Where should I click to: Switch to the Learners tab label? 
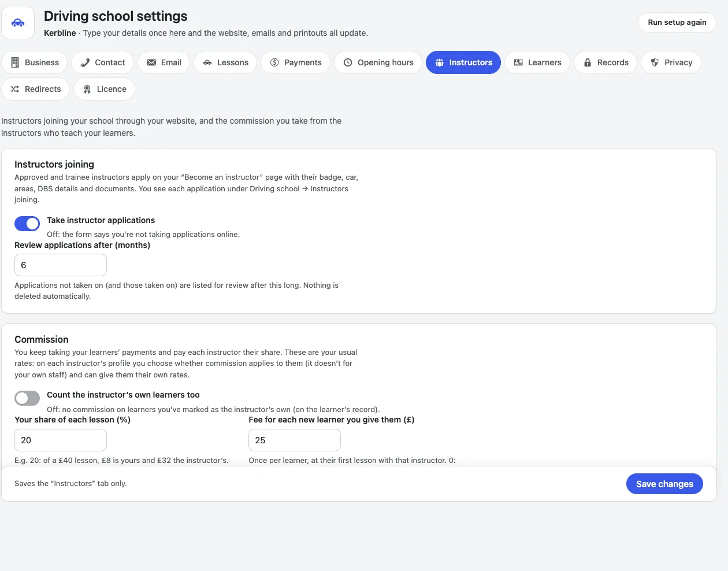coord(545,62)
